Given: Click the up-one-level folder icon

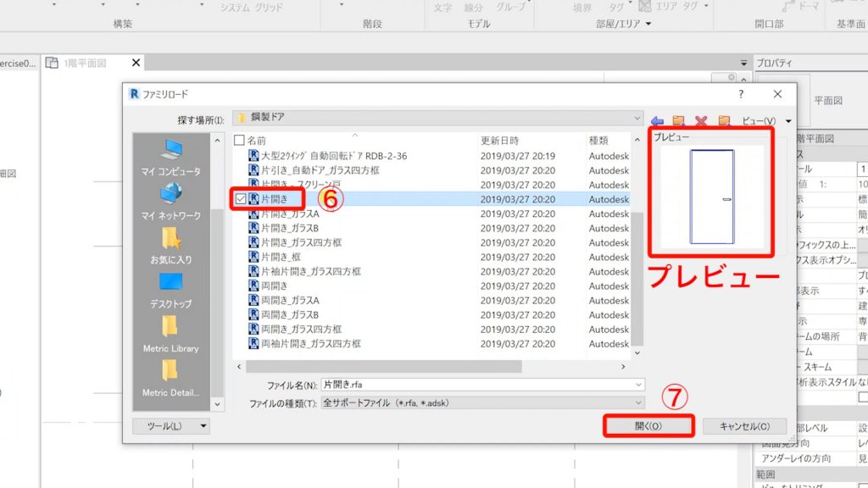Looking at the screenshot, I should pyautogui.click(x=680, y=120).
